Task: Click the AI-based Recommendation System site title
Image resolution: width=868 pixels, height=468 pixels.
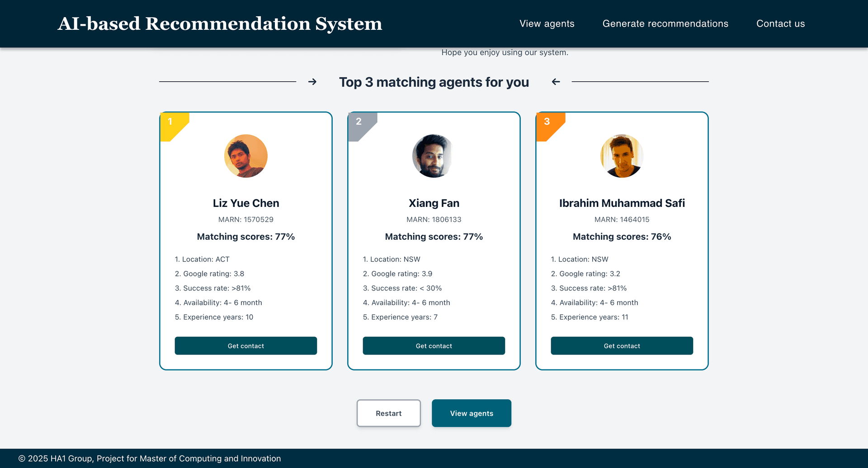Action: (x=220, y=23)
